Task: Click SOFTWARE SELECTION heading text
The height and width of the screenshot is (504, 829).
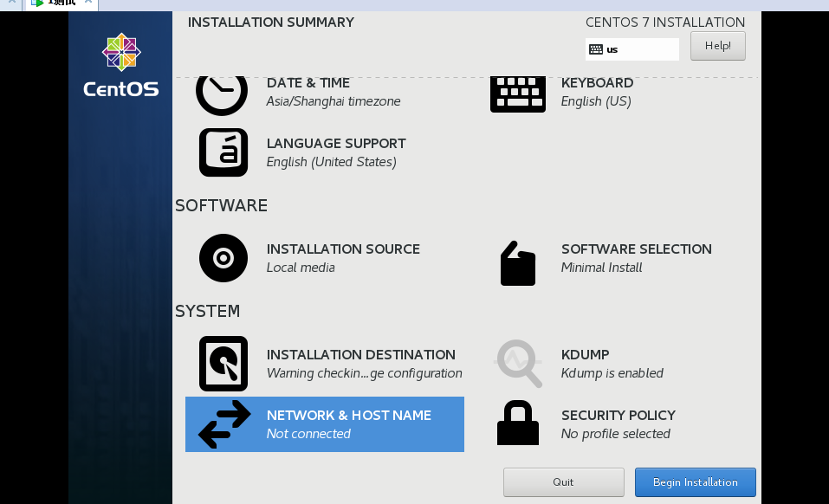Action: pyautogui.click(x=637, y=249)
